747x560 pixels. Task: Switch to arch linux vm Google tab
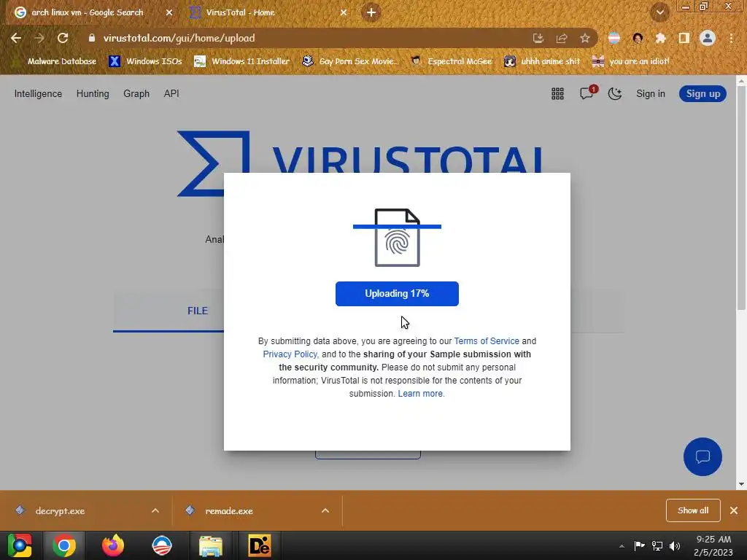87,12
